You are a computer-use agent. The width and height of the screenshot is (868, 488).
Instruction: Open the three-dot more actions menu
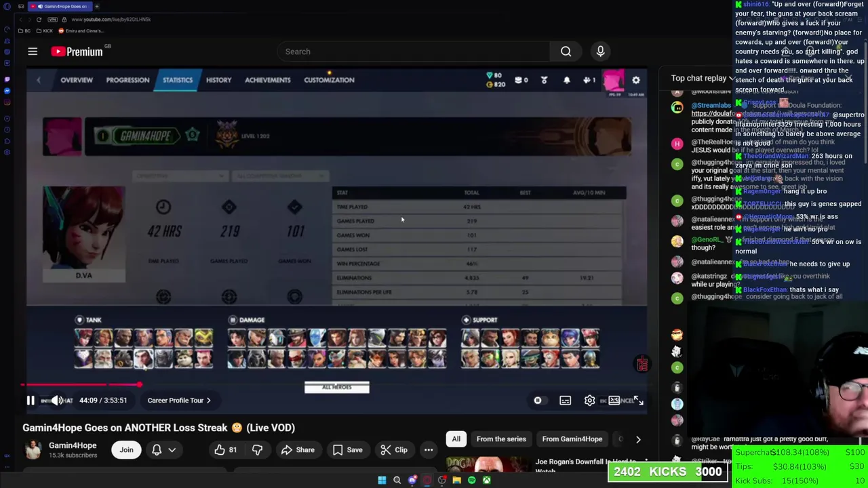pos(429,450)
